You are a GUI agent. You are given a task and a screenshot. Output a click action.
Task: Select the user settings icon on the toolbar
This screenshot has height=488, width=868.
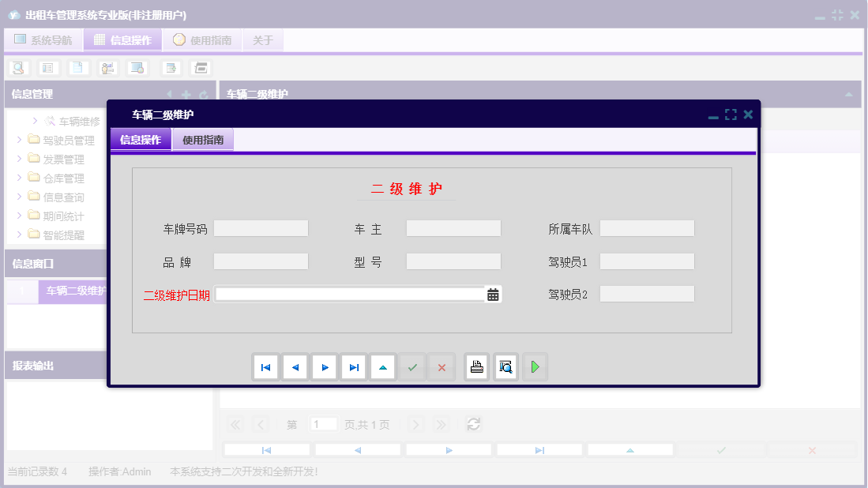tap(107, 68)
